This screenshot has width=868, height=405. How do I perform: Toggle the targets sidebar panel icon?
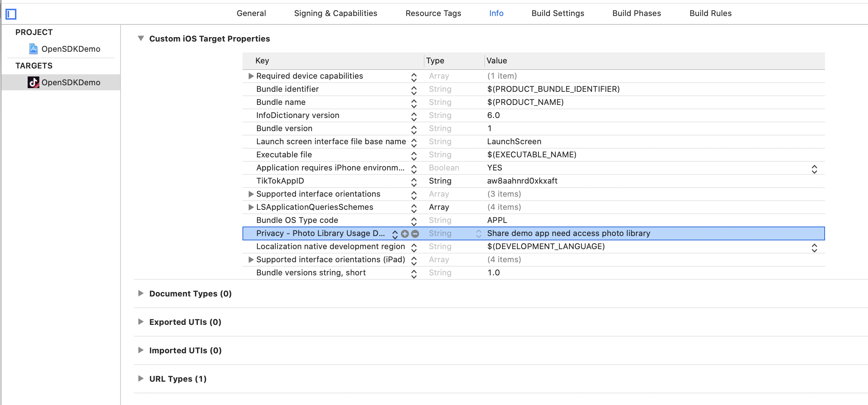[x=11, y=14]
